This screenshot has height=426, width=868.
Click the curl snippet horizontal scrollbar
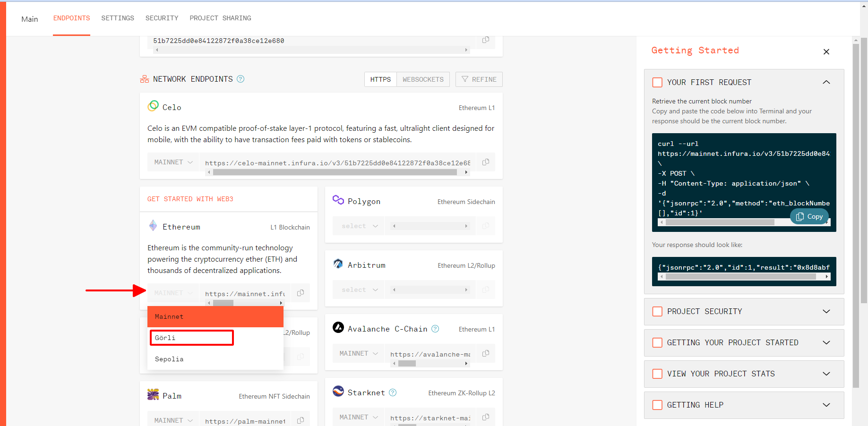(720, 222)
